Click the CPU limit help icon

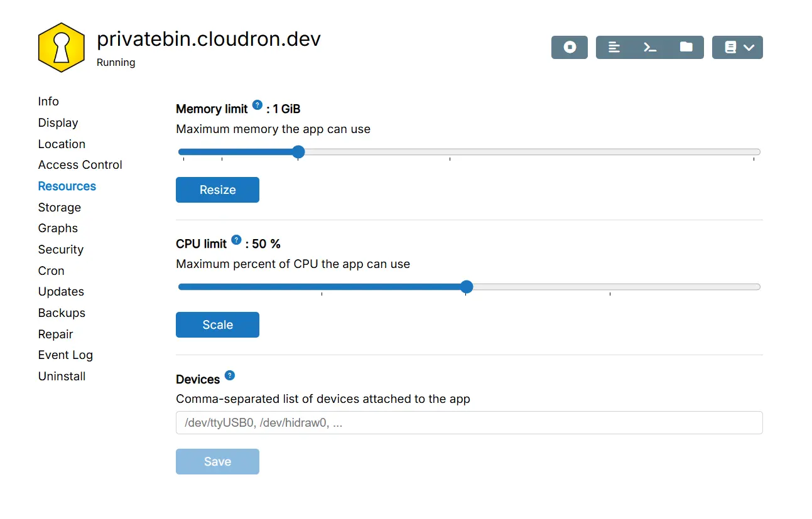pos(236,240)
